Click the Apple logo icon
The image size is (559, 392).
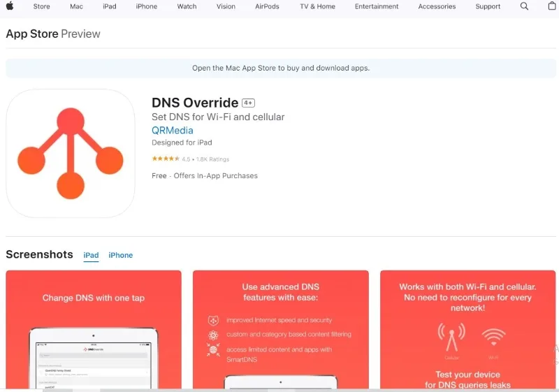tap(10, 6)
